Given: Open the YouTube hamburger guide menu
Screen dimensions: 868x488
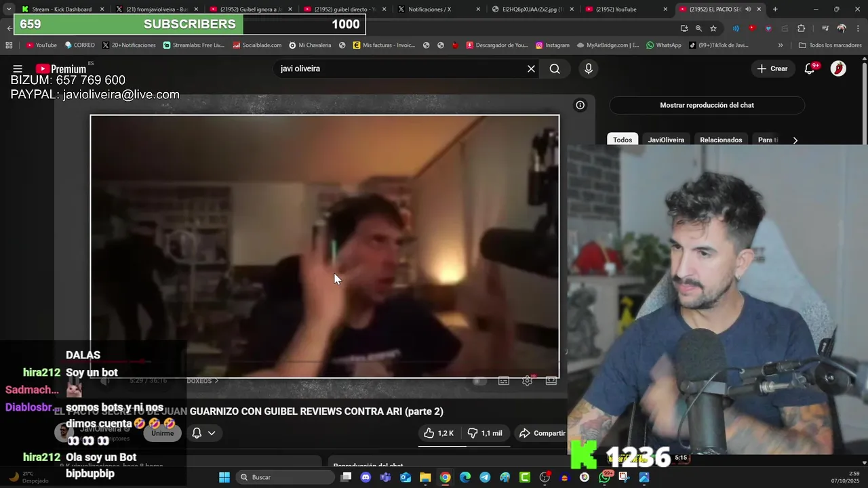Looking at the screenshot, I should (x=18, y=68).
